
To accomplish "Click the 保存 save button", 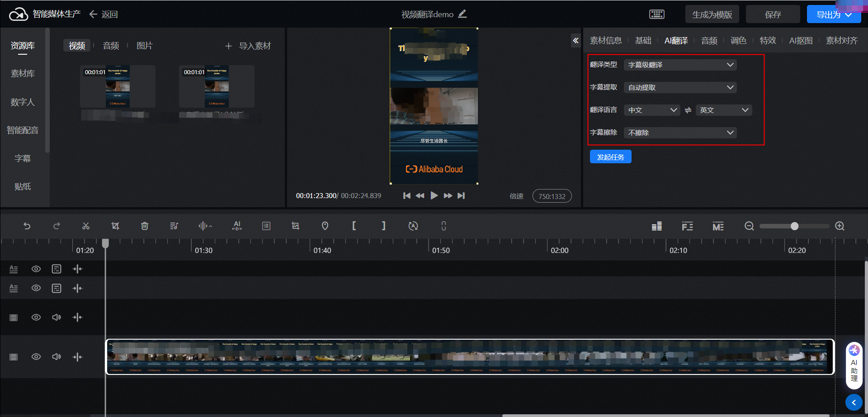I will [x=773, y=14].
